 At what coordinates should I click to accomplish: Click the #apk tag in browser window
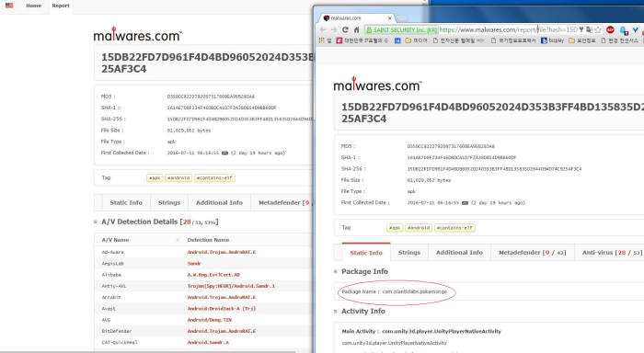point(395,228)
